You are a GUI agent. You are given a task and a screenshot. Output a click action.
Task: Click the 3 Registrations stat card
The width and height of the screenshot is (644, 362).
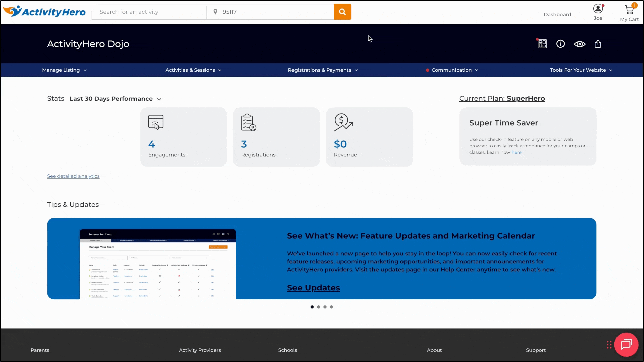276,137
